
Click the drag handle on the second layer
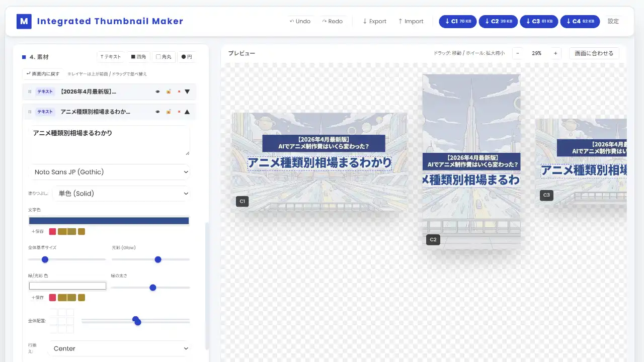(30, 112)
